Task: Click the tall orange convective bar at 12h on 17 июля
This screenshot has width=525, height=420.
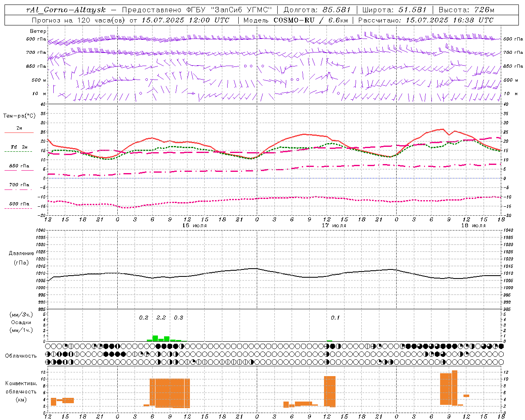Action: (330, 391)
